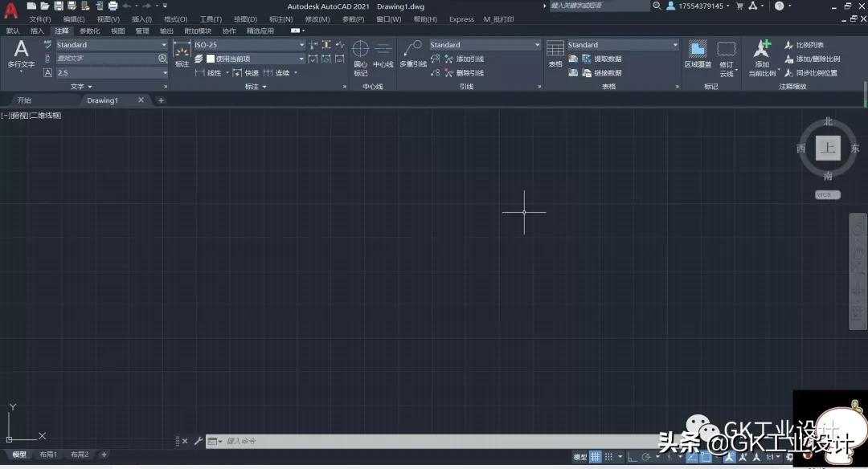
Task: Click the 快速 quick dimension button
Action: [245, 73]
